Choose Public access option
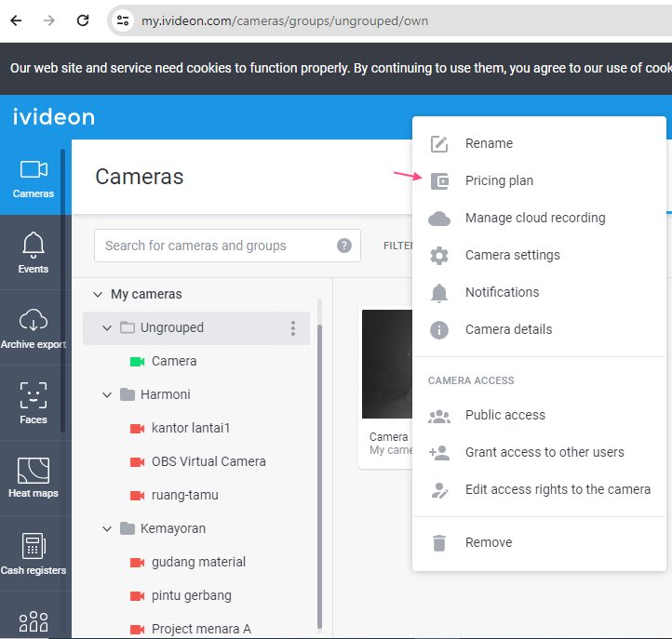 pyautogui.click(x=539, y=416)
